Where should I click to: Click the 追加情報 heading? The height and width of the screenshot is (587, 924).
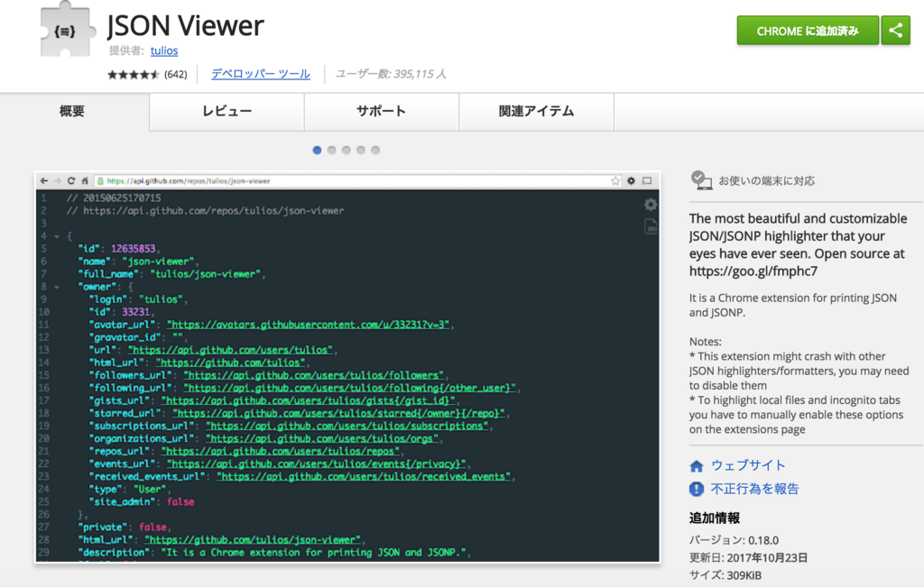(715, 518)
